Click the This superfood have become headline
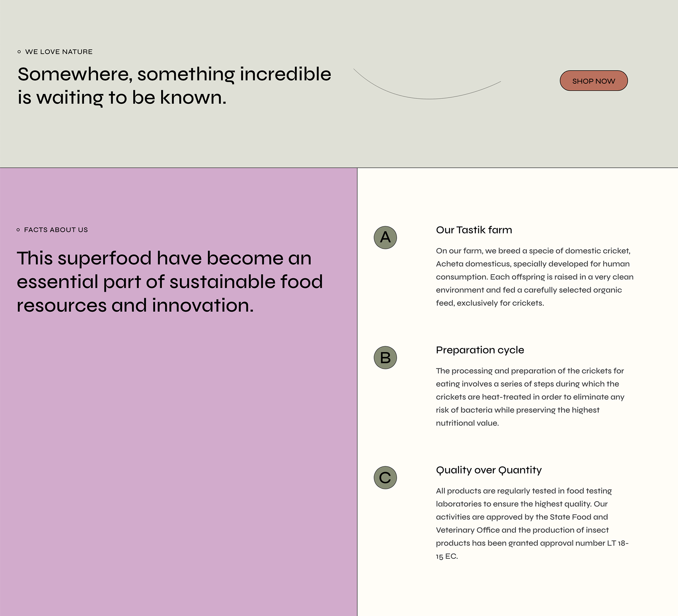 coord(170,282)
